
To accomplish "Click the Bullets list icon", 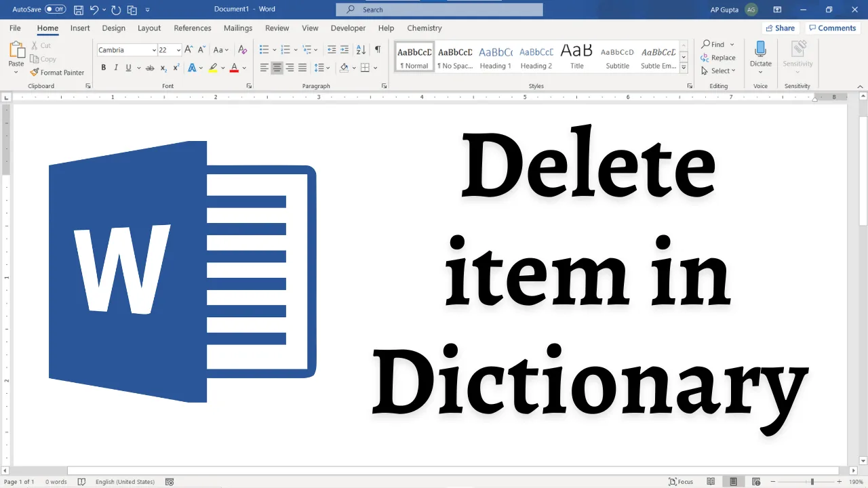I will (264, 49).
